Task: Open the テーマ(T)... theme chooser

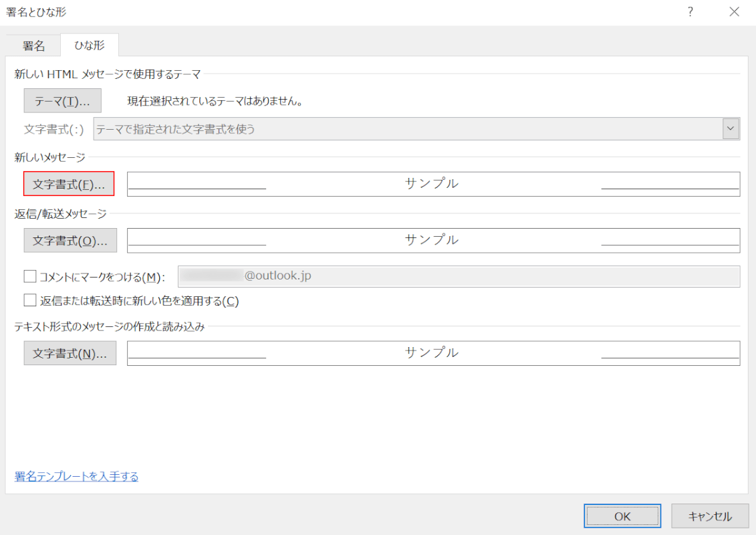Action: coord(62,102)
